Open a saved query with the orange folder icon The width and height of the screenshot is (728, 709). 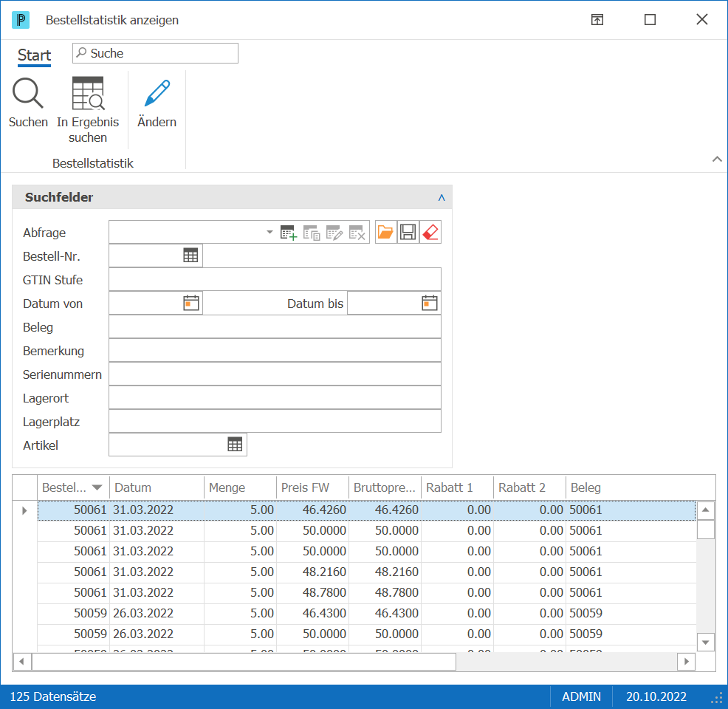(385, 232)
